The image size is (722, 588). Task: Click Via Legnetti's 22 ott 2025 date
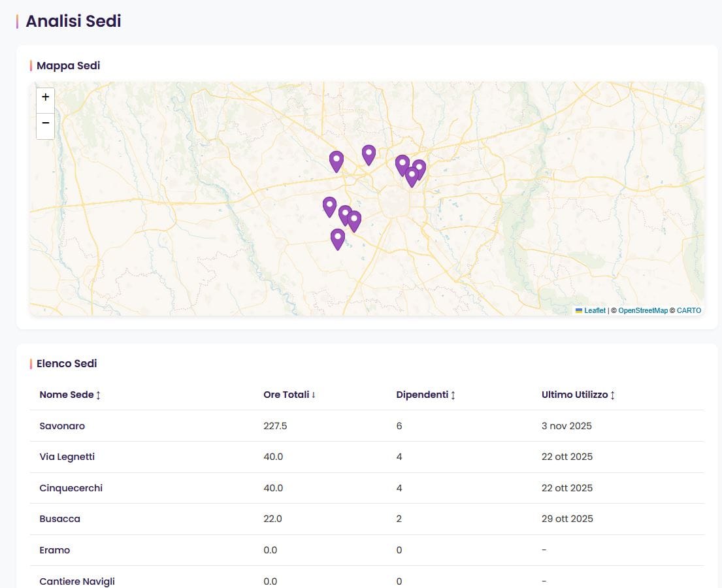567,457
